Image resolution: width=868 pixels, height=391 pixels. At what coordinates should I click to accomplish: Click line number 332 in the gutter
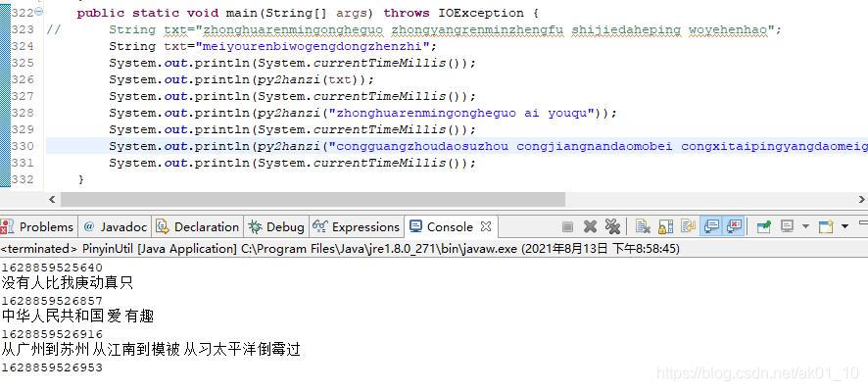23,179
